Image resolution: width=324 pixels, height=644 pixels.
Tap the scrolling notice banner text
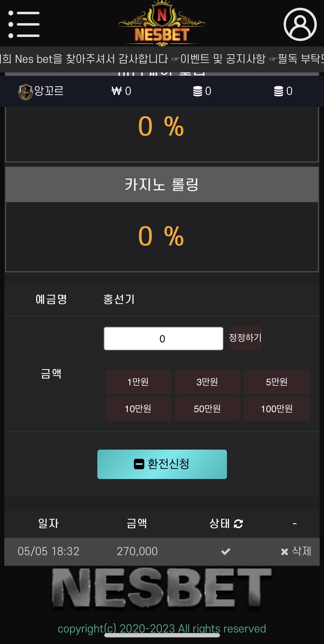point(162,59)
